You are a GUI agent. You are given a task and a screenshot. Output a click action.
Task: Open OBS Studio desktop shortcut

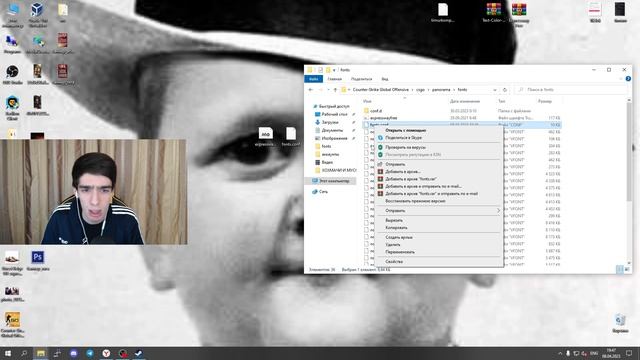[x=12, y=75]
